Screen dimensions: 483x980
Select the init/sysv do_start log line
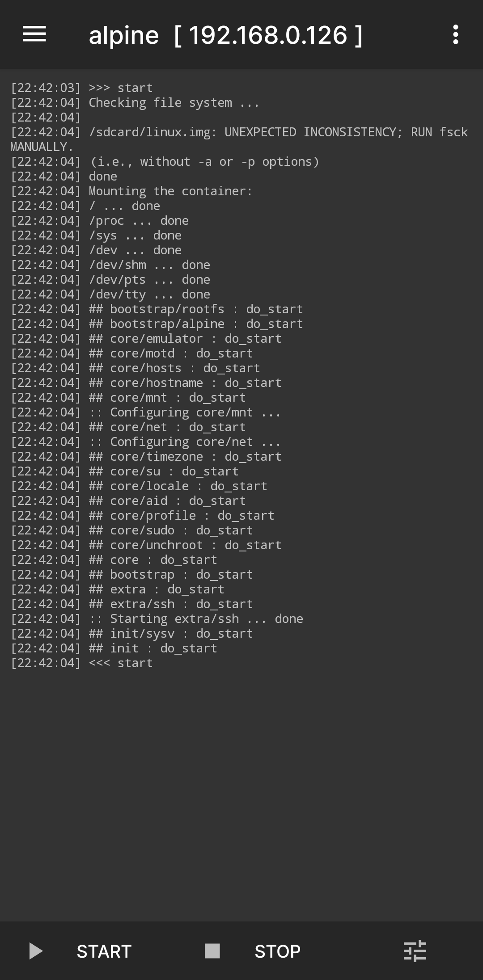pos(170,633)
